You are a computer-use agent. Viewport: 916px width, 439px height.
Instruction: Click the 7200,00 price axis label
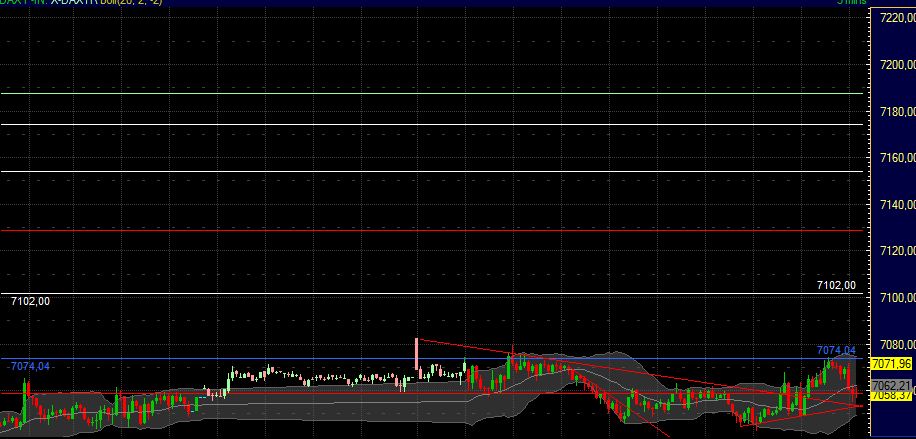coord(896,64)
